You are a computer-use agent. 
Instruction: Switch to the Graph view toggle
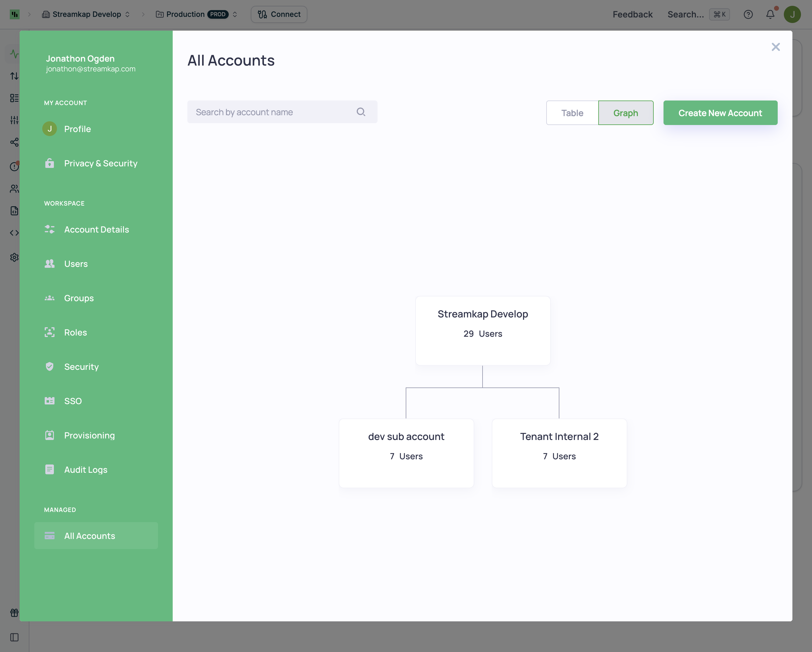click(x=626, y=113)
